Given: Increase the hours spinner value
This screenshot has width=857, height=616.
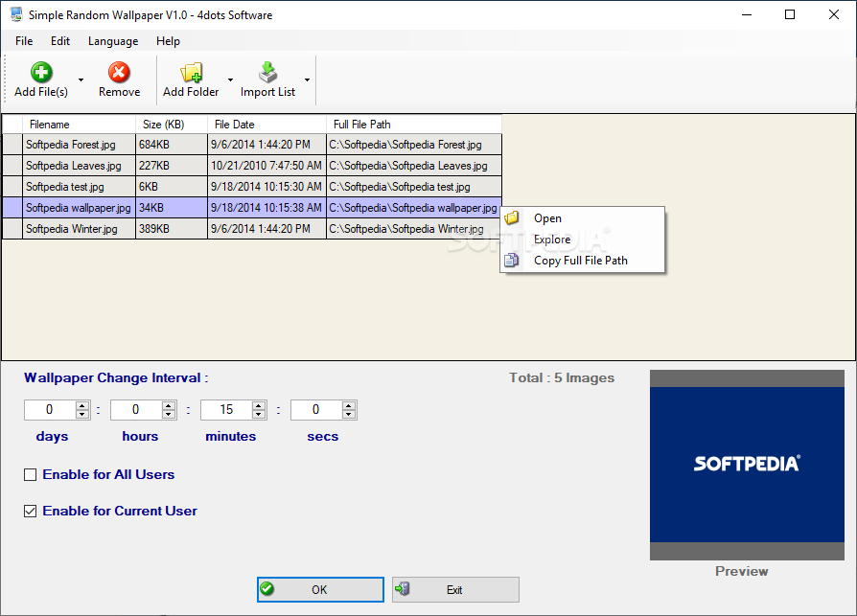Looking at the screenshot, I should click(x=169, y=406).
